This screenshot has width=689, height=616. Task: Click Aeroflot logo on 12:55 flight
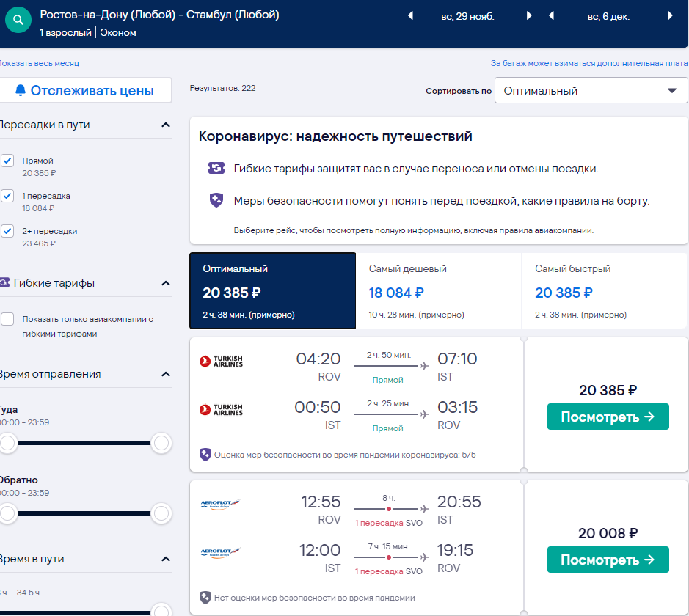220,504
